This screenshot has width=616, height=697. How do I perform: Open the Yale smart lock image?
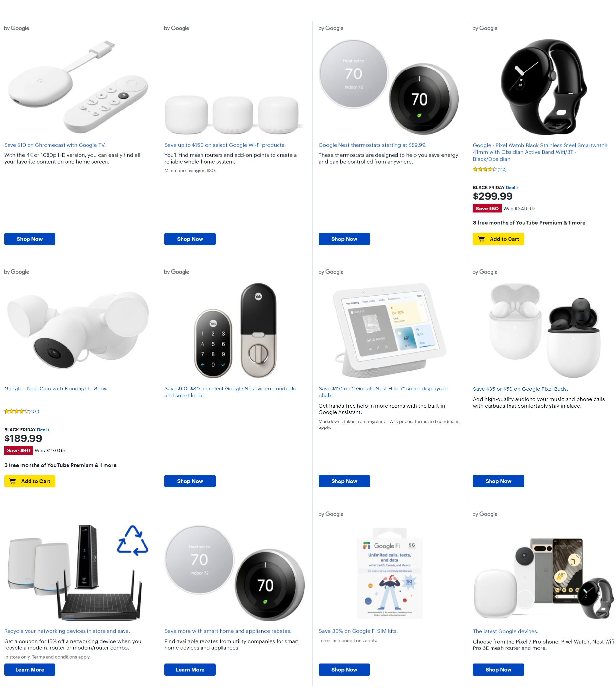(x=236, y=330)
